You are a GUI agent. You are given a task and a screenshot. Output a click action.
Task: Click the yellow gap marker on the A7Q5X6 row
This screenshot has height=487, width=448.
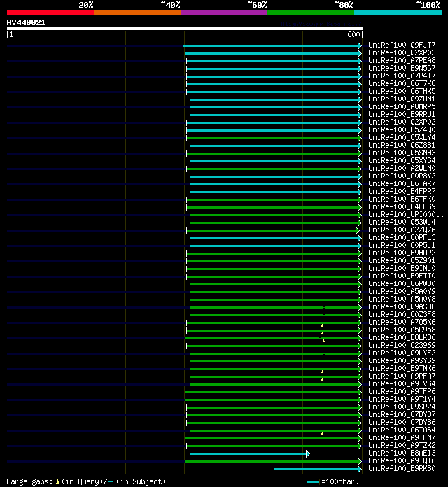(322, 325)
